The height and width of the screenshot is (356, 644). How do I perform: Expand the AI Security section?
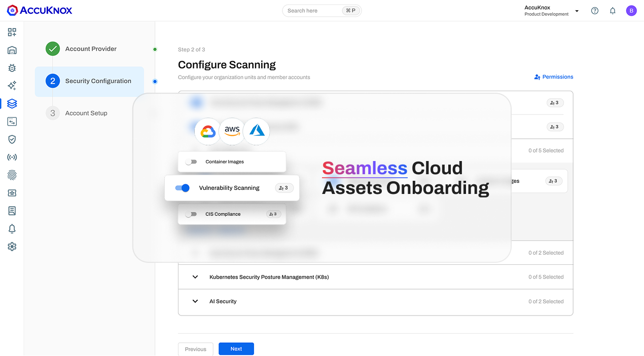(x=195, y=301)
